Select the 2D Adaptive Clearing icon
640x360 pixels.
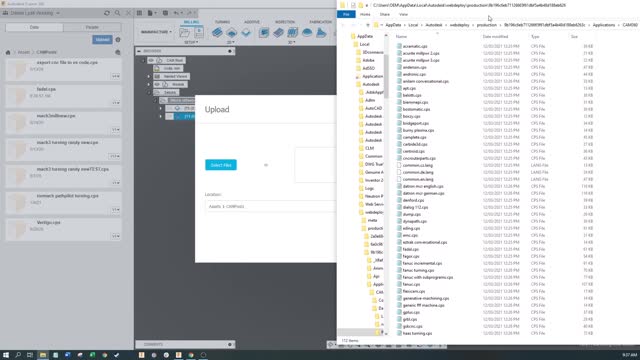(x=217, y=32)
